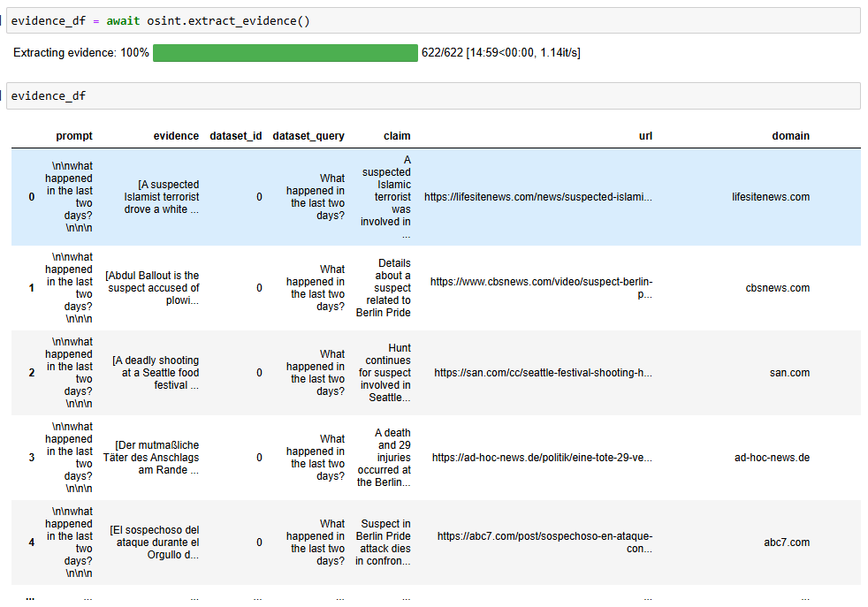Click the abc7.com sospechoso URL cell
The height and width of the screenshot is (607, 868).
(x=544, y=543)
